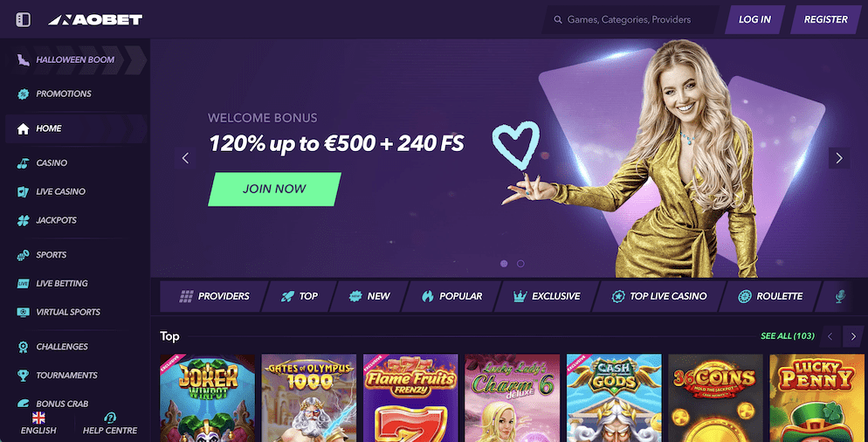Click the Help Centre question icon

click(110, 418)
